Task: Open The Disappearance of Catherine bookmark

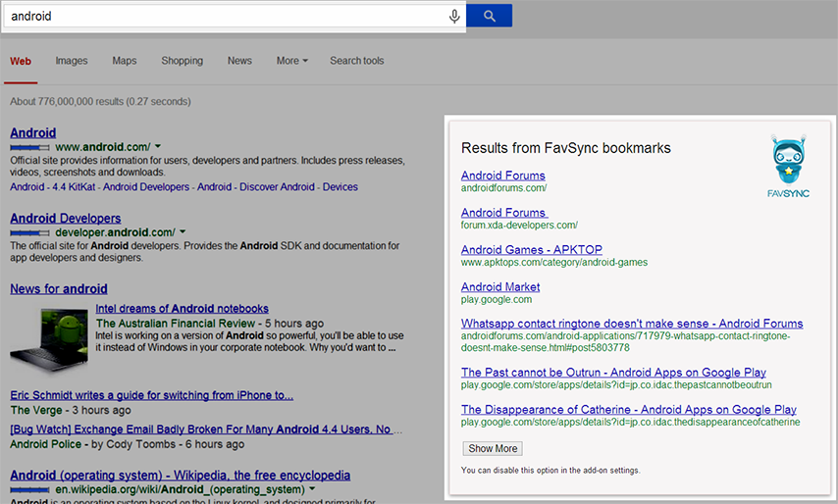Action: [x=628, y=410]
